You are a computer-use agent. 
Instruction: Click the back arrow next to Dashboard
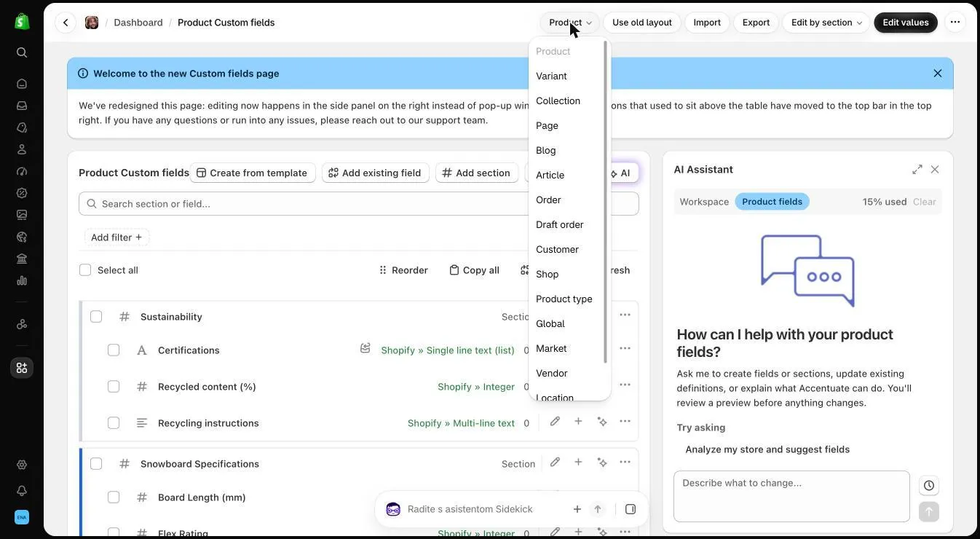pos(66,23)
